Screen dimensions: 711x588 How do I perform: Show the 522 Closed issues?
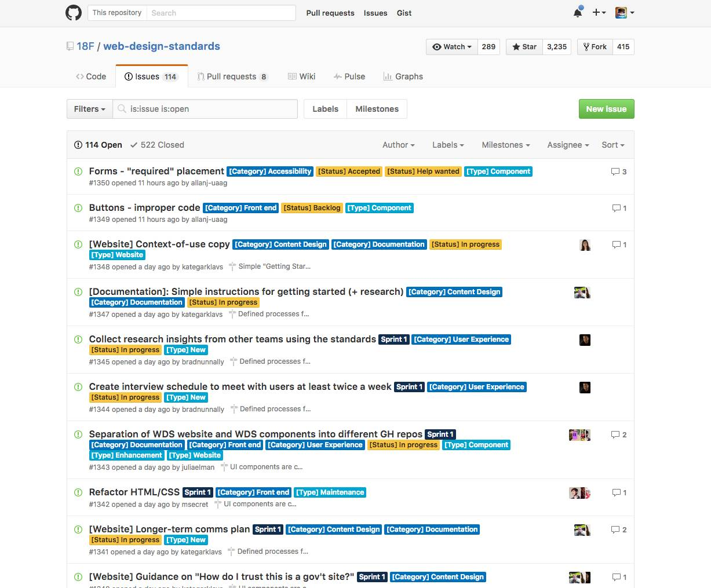157,145
